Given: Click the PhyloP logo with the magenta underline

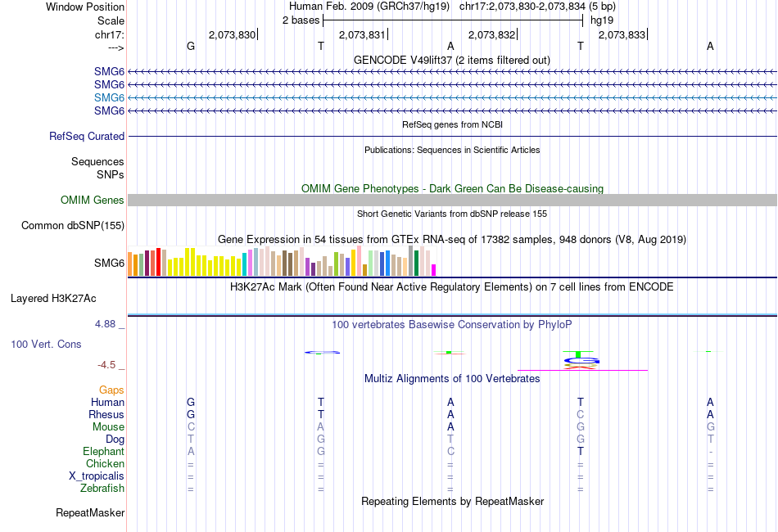Looking at the screenshot, I should tap(581, 360).
